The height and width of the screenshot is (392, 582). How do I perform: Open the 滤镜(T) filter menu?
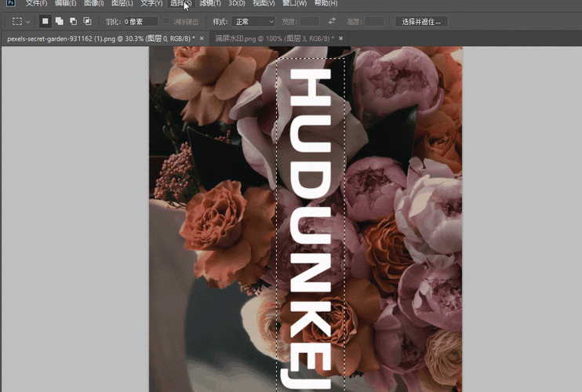(x=209, y=4)
